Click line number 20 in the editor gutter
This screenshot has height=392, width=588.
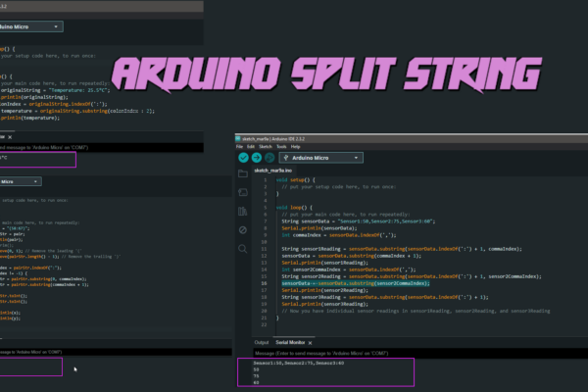coord(264,311)
